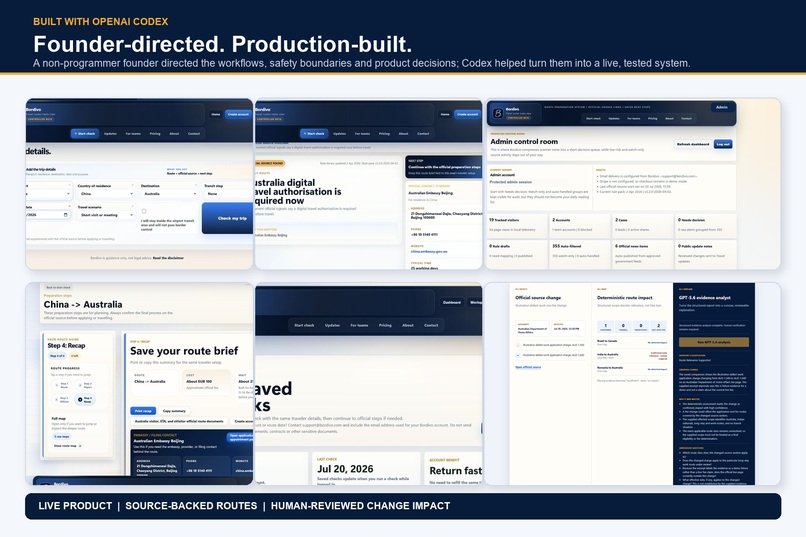Click the Dashboard button in saved checks screenshot

click(452, 303)
